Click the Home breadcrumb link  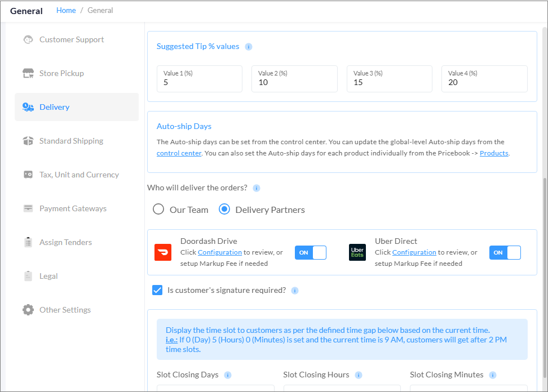pos(66,11)
